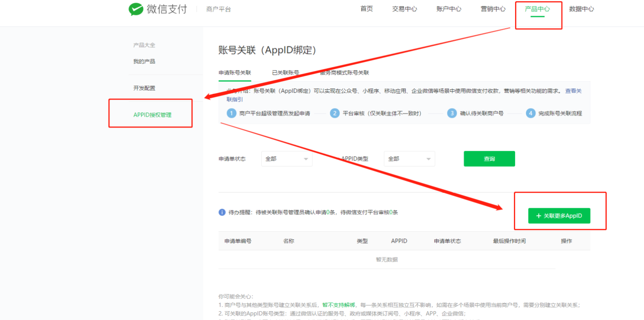Click step text 确认待关联商户号
Screen dimensions: 644x320
[482, 113]
